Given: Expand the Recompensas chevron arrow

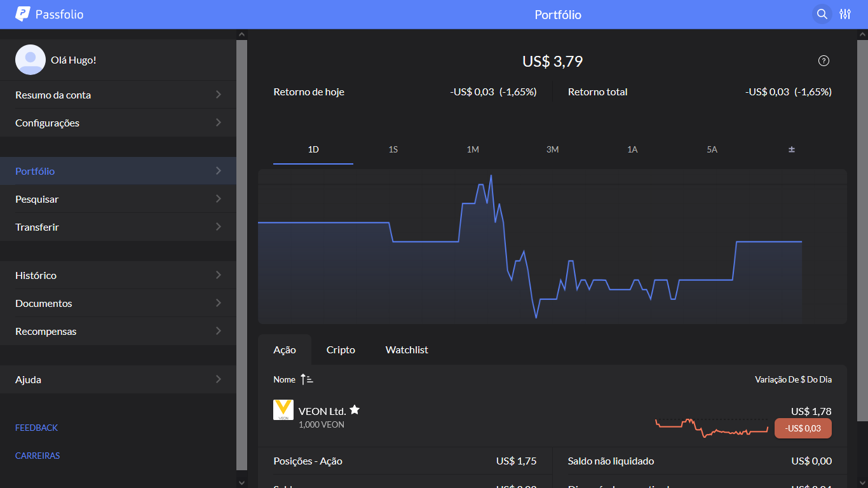Looking at the screenshot, I should point(218,331).
